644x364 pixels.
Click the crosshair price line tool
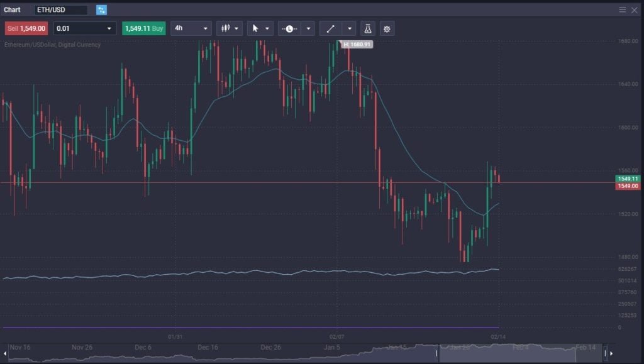289,28
